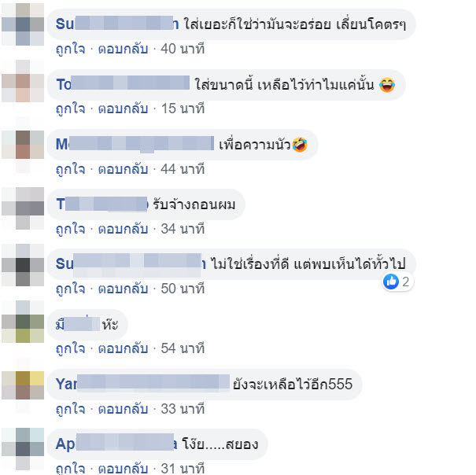476x475 pixels.
Task: Click the blue thumbs-up reaction icon showing 2
Action: (x=391, y=282)
